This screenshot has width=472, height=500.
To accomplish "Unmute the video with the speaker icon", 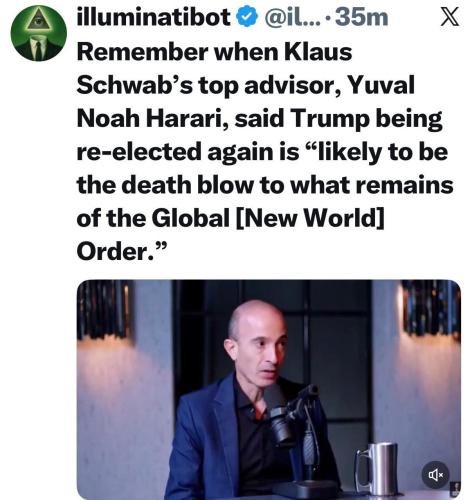I will click(435, 474).
